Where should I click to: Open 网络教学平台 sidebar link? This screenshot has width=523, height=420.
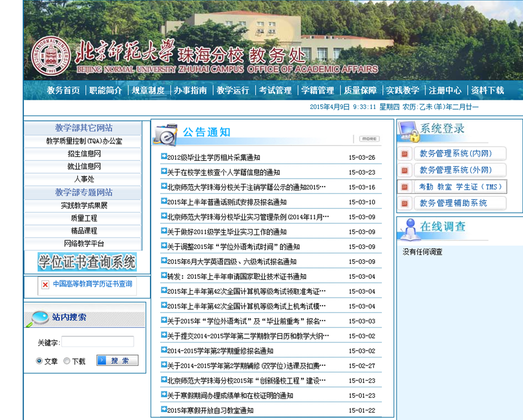coord(84,244)
